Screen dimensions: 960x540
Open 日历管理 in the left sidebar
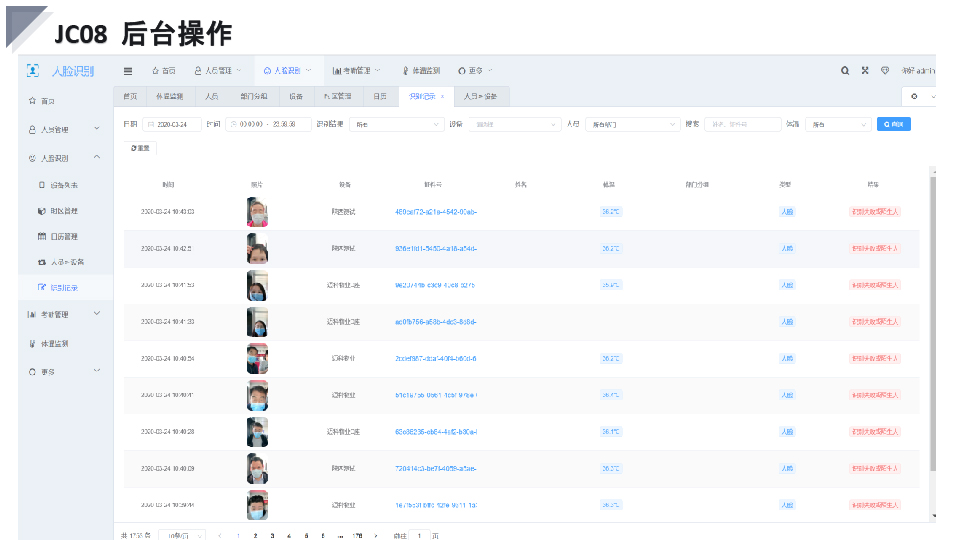tap(64, 237)
